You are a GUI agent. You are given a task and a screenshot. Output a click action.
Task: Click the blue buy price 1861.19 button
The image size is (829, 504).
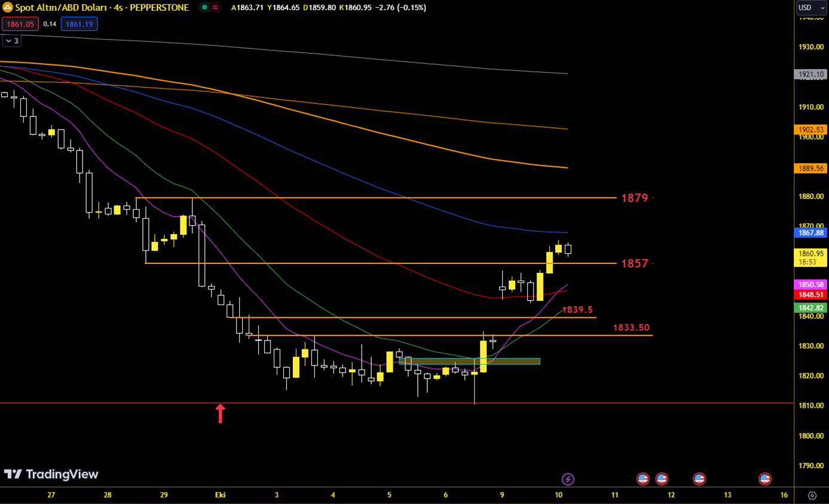[x=79, y=24]
